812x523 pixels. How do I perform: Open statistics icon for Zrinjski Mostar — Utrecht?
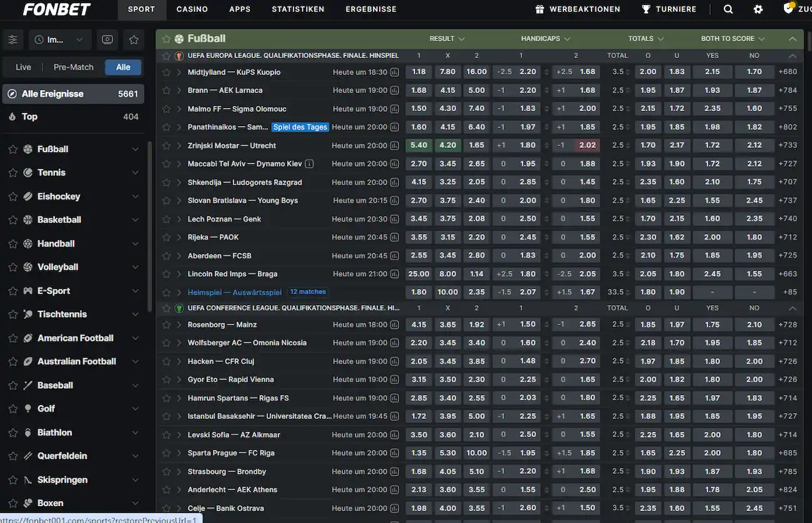pyautogui.click(x=395, y=145)
